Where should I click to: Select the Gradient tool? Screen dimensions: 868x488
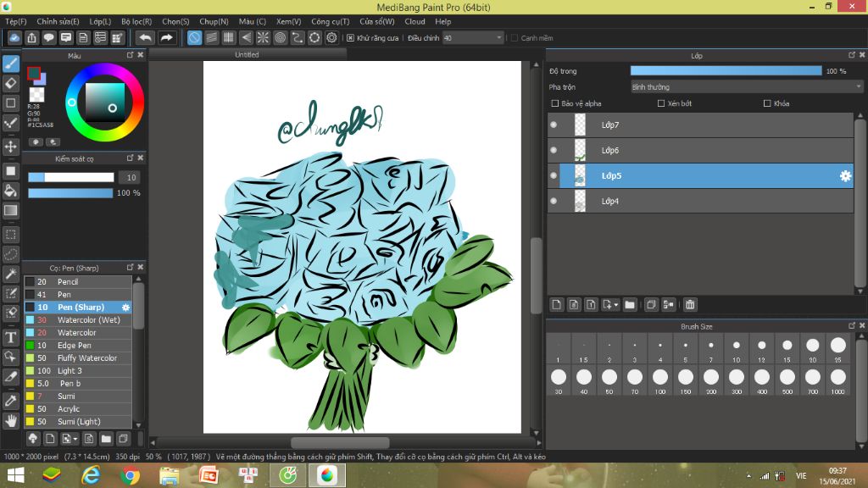pos(10,210)
